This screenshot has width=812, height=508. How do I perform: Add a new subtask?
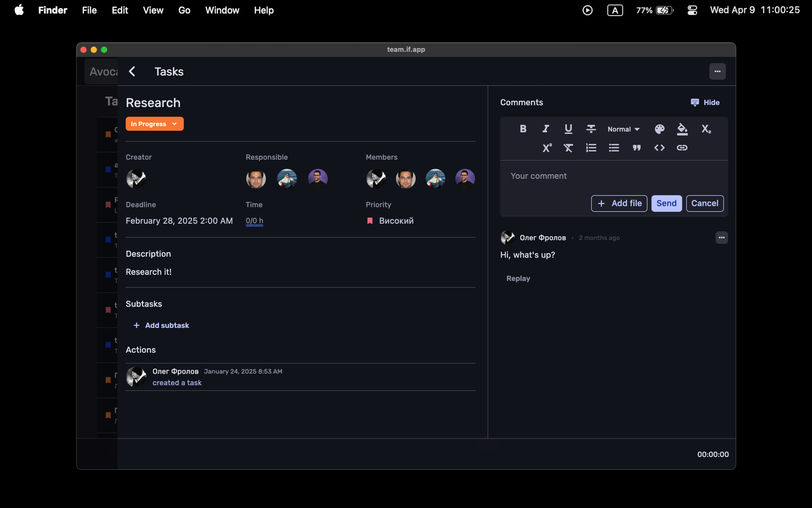coord(161,325)
